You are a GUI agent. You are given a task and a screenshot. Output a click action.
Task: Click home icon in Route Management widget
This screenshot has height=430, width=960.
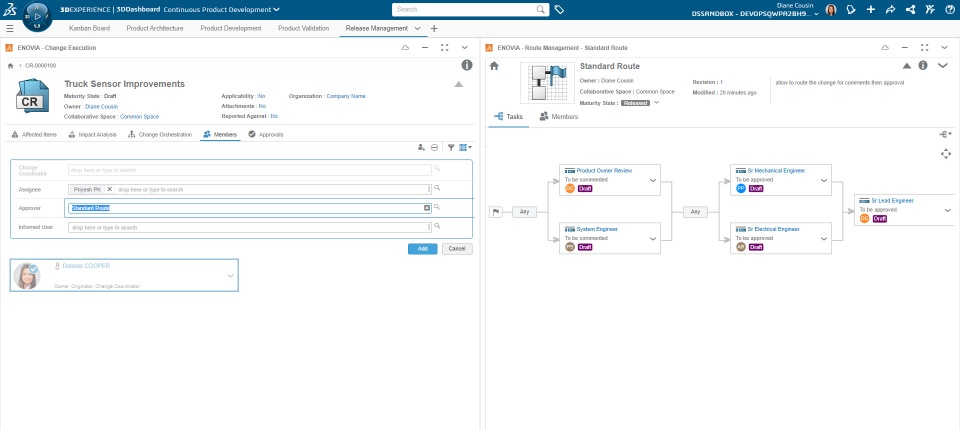click(x=494, y=66)
